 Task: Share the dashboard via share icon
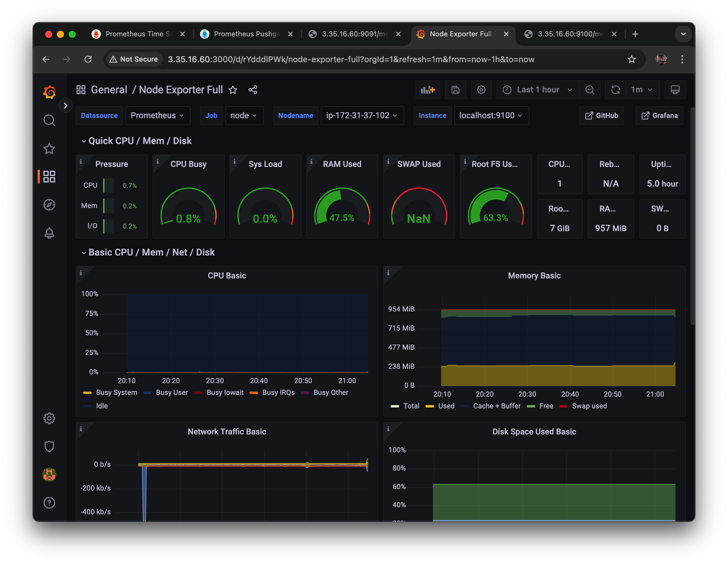(x=253, y=90)
